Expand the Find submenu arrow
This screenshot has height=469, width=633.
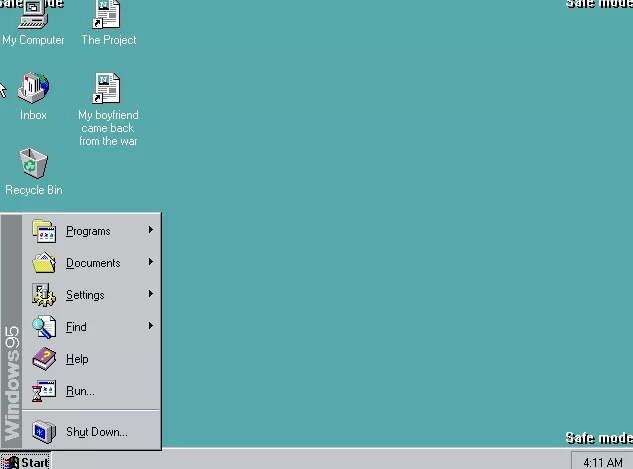150,327
